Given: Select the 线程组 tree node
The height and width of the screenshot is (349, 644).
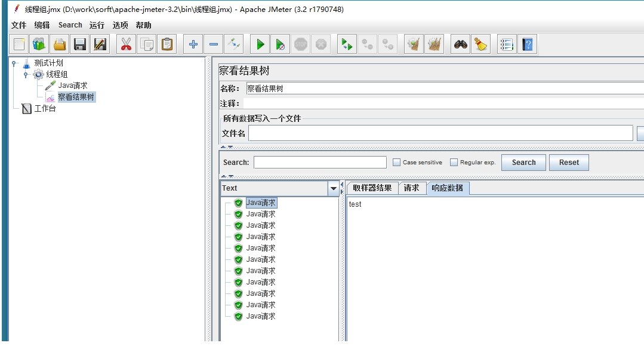Looking at the screenshot, I should 57,75.
